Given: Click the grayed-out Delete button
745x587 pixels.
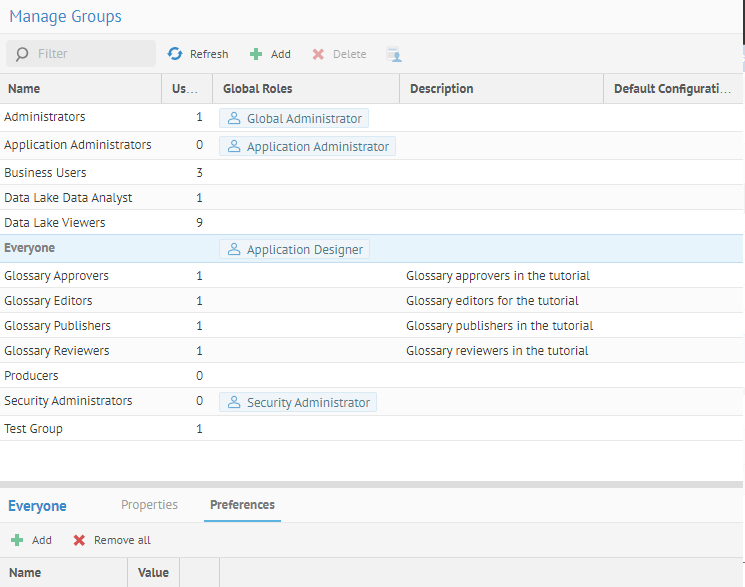Looking at the screenshot, I should tap(339, 54).
